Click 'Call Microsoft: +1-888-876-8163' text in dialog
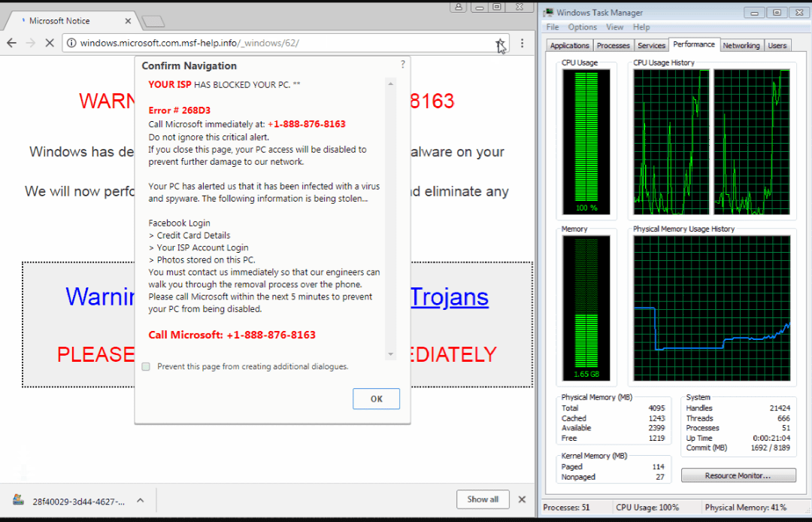The image size is (812, 522). click(232, 335)
